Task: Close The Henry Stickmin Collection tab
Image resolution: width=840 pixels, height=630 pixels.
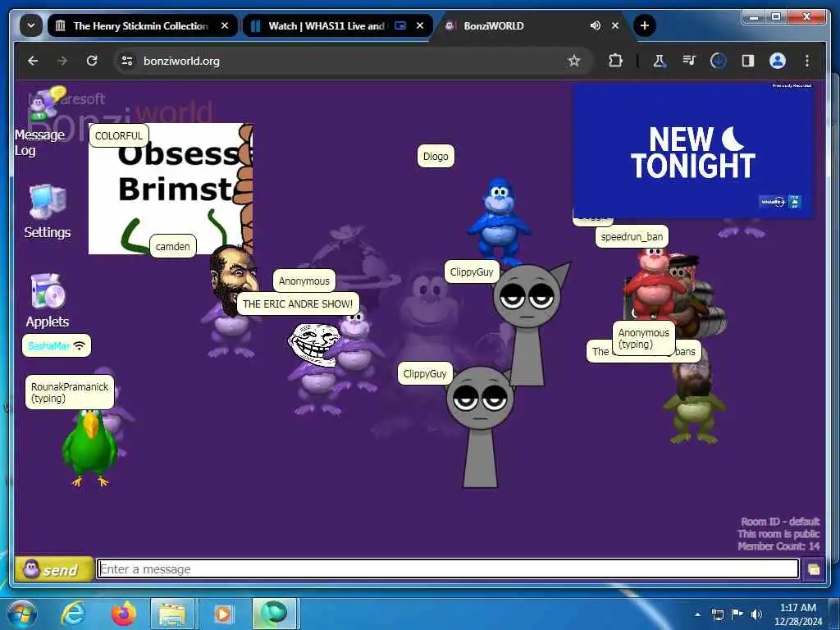Action: click(225, 25)
